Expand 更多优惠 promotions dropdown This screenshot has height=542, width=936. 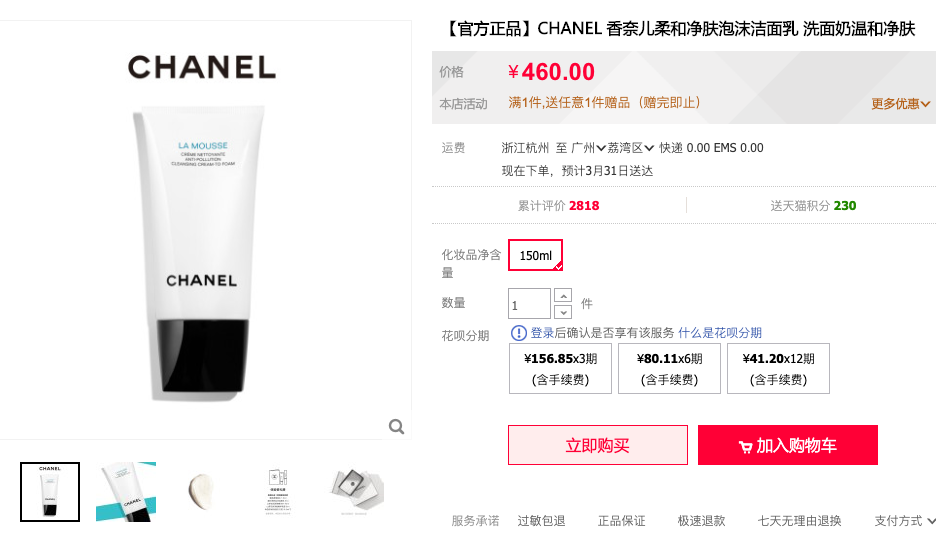900,104
